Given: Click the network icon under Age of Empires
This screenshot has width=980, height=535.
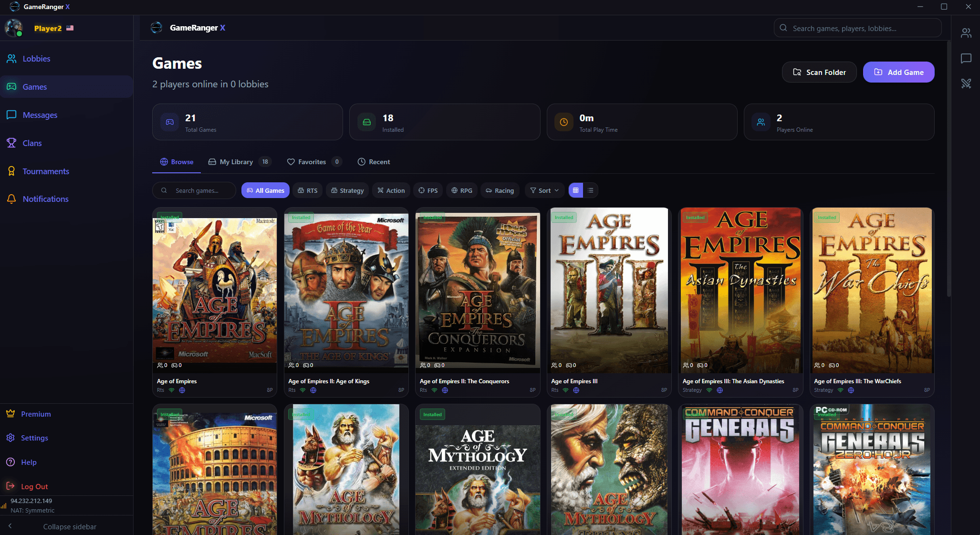Looking at the screenshot, I should pyautogui.click(x=171, y=390).
